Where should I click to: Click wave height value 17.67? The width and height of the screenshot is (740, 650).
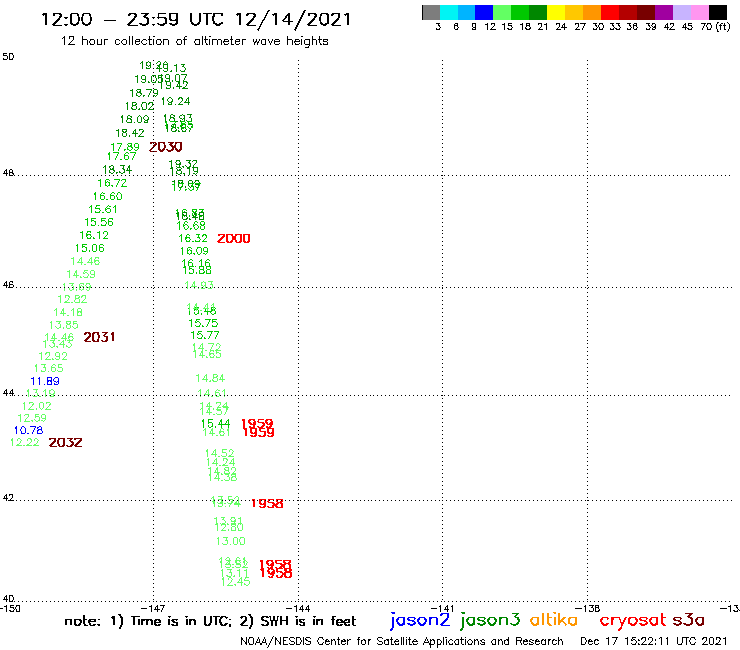tap(122, 156)
